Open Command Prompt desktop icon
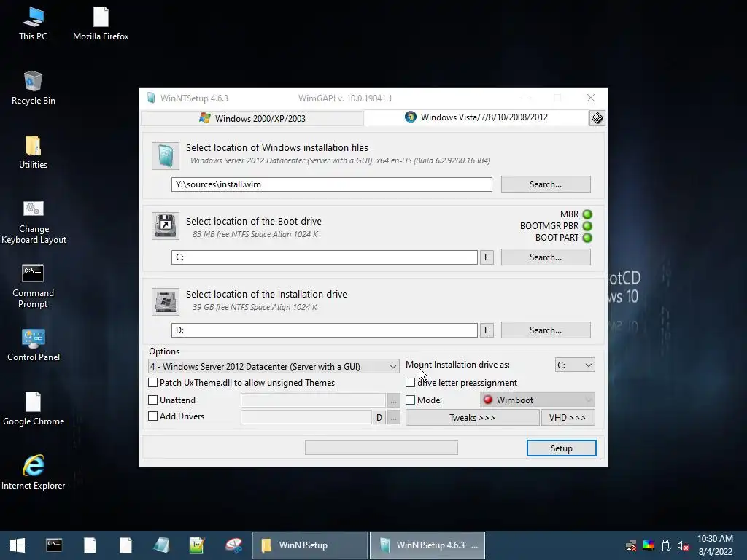The width and height of the screenshot is (747, 560). [x=33, y=286]
